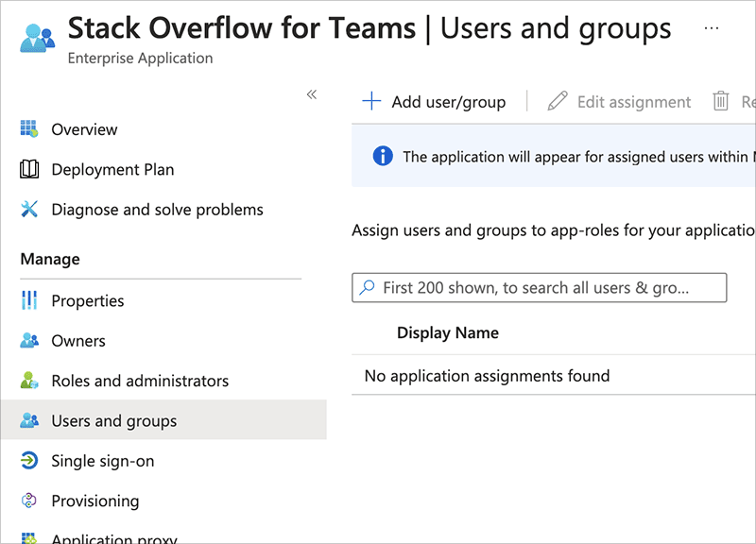Click the Provisioning sync icon
756x544 pixels.
click(x=29, y=501)
